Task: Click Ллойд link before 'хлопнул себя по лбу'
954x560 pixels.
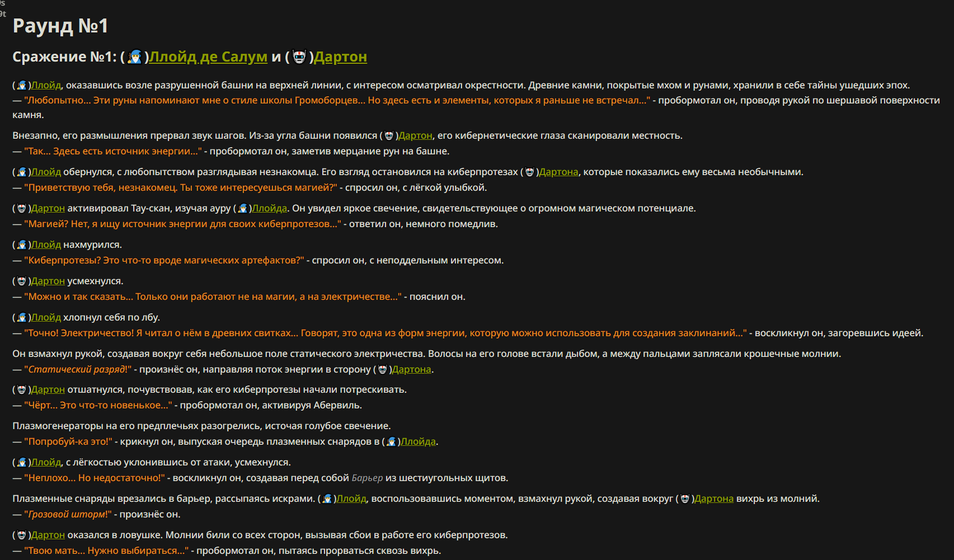Action: point(46,317)
